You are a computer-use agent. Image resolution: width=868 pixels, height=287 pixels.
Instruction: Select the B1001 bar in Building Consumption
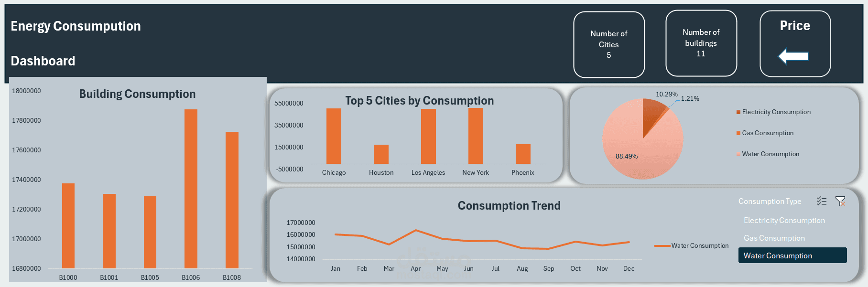109,231
